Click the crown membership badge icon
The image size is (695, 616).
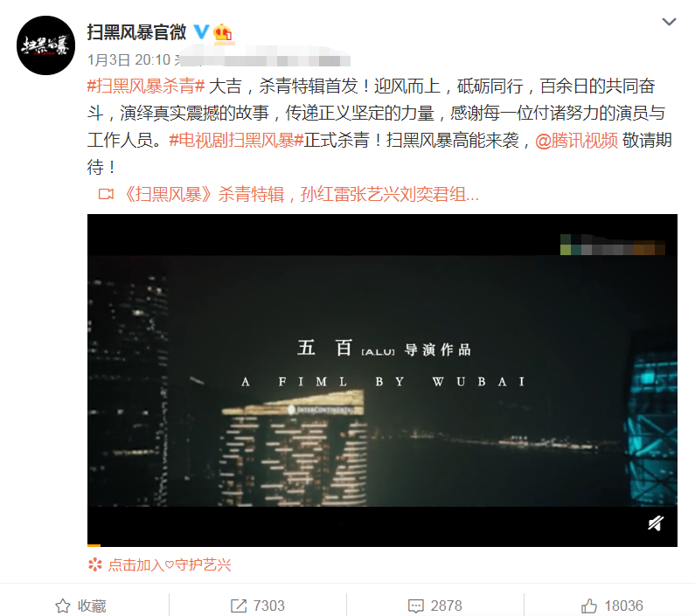point(223,32)
